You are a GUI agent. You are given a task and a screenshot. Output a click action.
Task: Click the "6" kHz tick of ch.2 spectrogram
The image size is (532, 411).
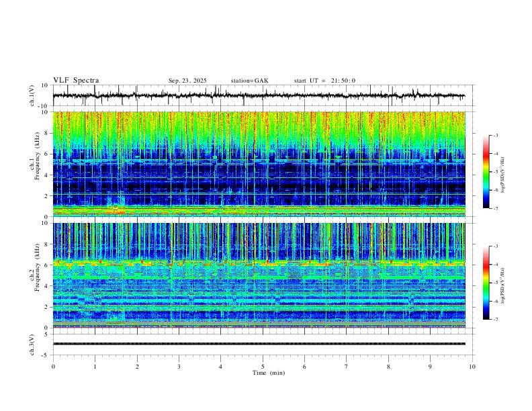[x=47, y=265]
